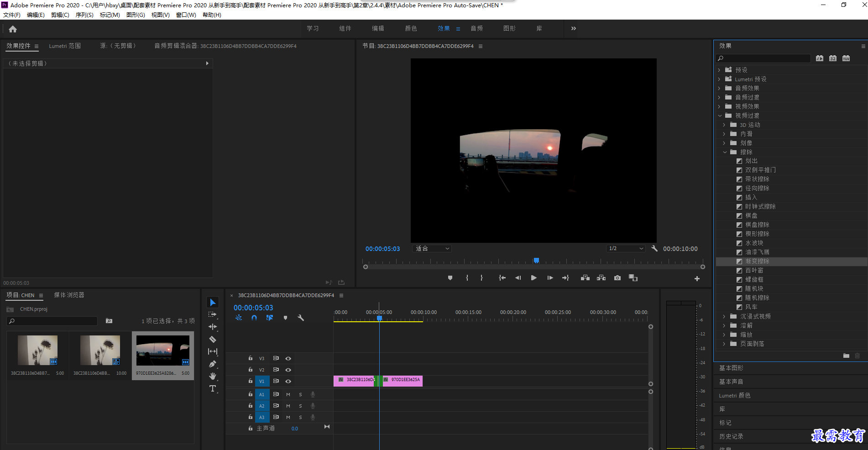Image resolution: width=868 pixels, height=450 pixels.
Task: Open the 媒体浏览器 tab
Action: pyautogui.click(x=69, y=295)
